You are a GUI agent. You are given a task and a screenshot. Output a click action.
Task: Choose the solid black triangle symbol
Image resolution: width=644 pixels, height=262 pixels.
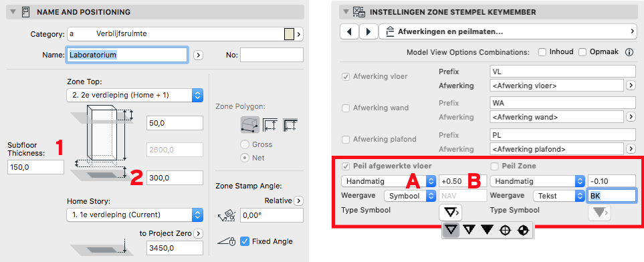(x=487, y=231)
